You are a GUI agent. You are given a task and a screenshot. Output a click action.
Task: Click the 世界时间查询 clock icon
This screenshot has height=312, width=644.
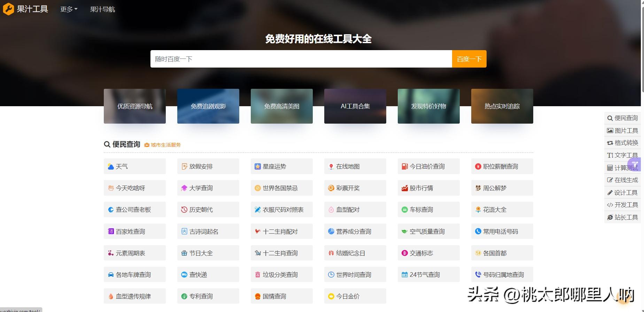[331, 275]
